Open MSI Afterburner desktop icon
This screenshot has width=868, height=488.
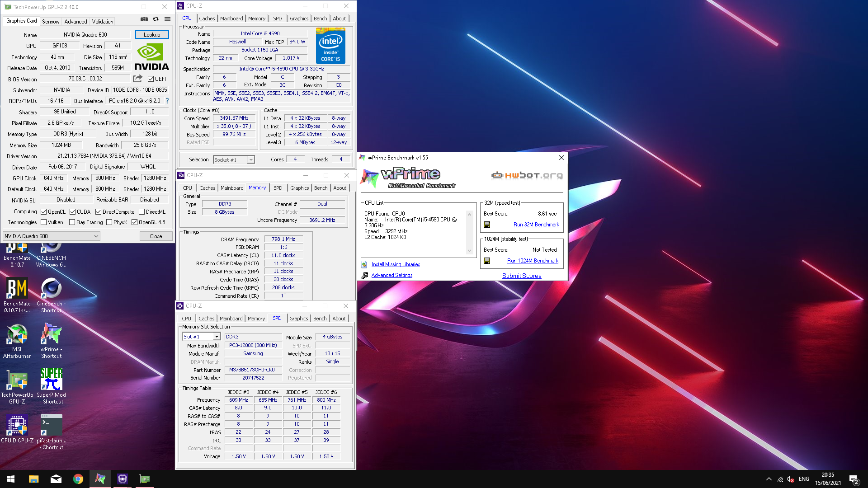(x=17, y=341)
